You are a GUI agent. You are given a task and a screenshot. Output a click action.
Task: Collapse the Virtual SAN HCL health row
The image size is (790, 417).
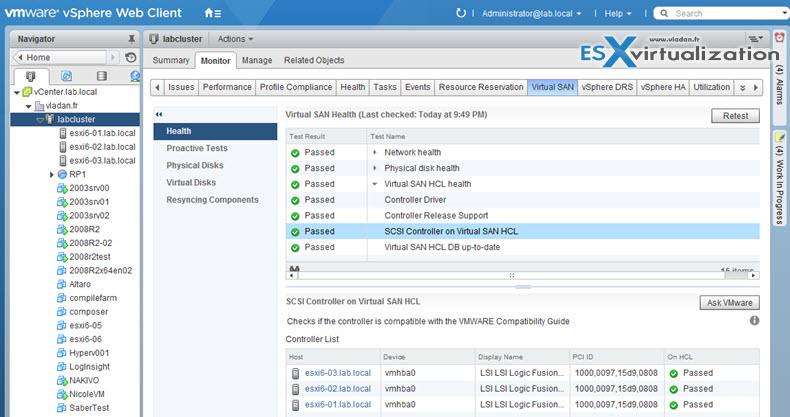click(374, 184)
